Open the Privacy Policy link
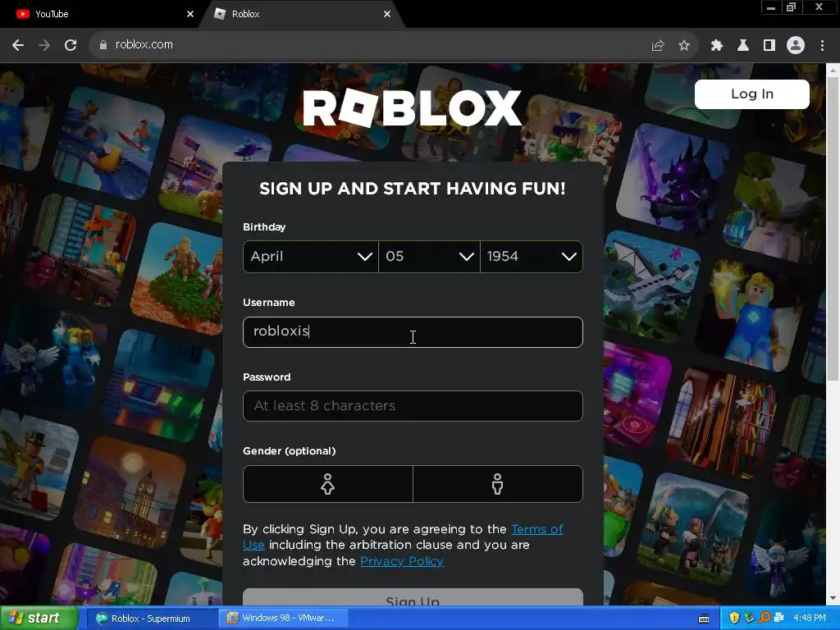 point(402,561)
